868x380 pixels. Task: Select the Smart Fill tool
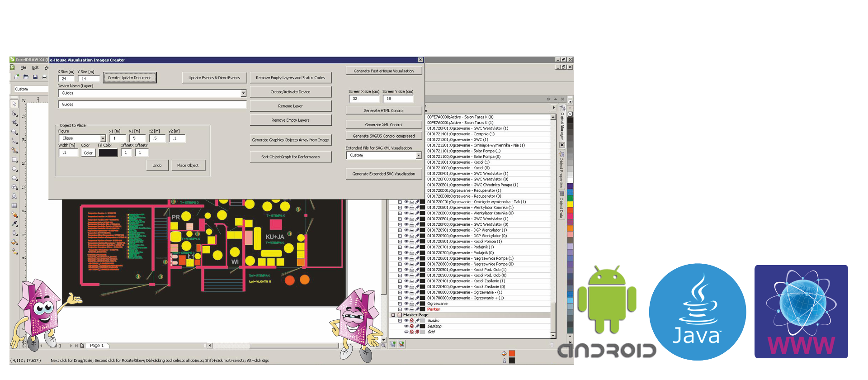[x=14, y=150]
